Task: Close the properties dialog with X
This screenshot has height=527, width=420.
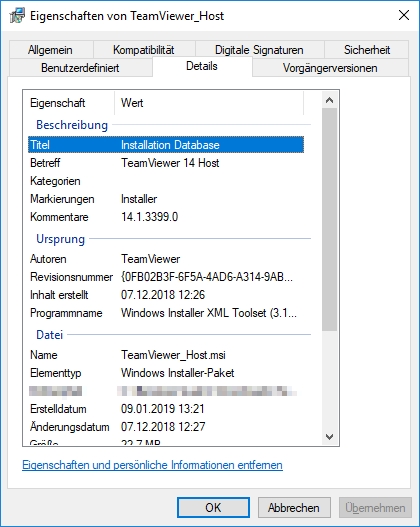Action: [404, 15]
